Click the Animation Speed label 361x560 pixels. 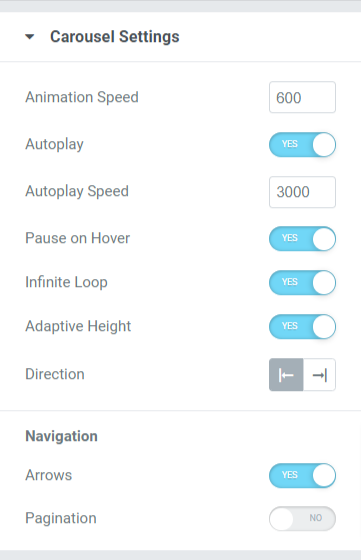tap(82, 97)
